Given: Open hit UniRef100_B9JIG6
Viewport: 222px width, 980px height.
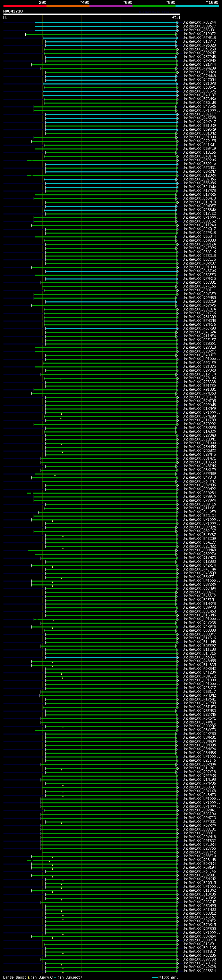Looking at the screenshot, I should point(199,948).
